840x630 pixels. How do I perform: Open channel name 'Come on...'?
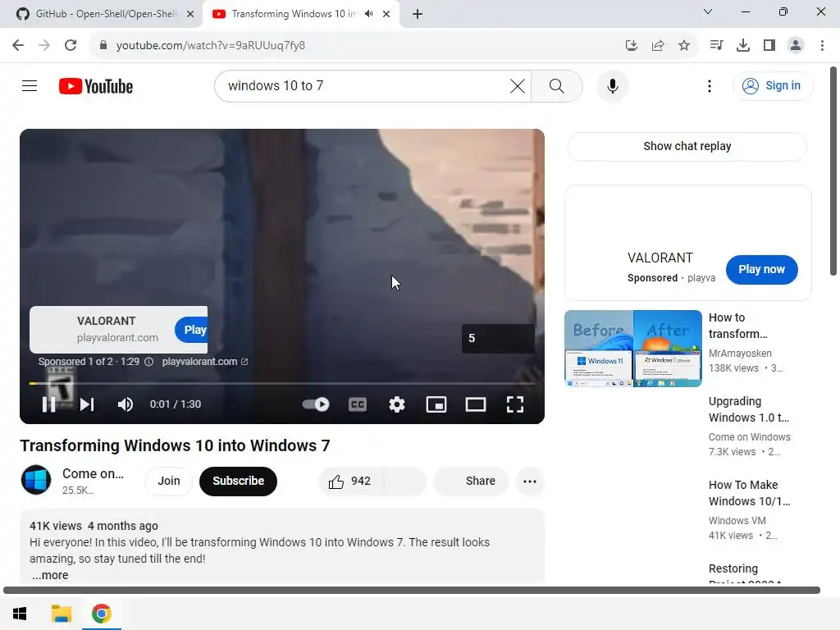click(x=94, y=473)
